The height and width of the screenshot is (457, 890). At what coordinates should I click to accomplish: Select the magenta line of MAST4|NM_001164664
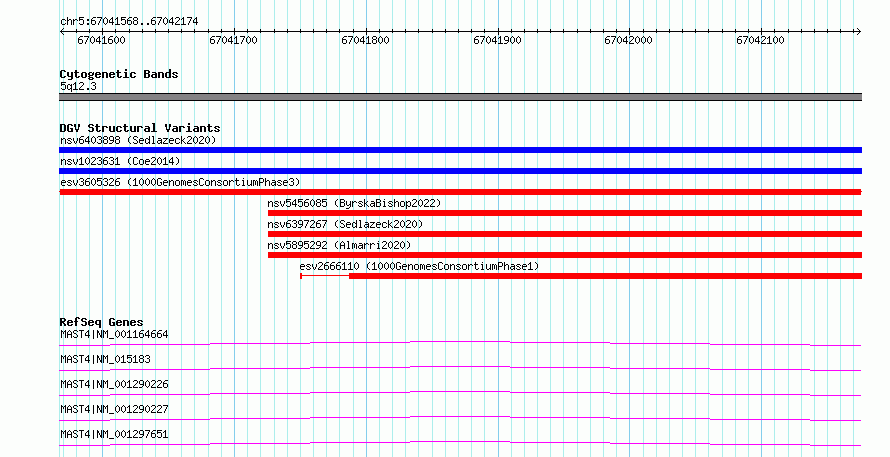(460, 343)
